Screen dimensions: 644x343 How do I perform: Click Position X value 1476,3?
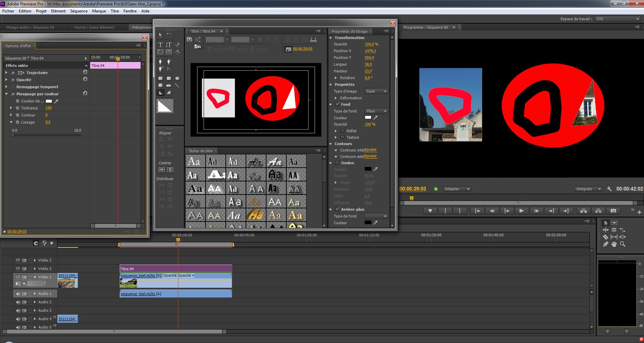click(x=370, y=51)
